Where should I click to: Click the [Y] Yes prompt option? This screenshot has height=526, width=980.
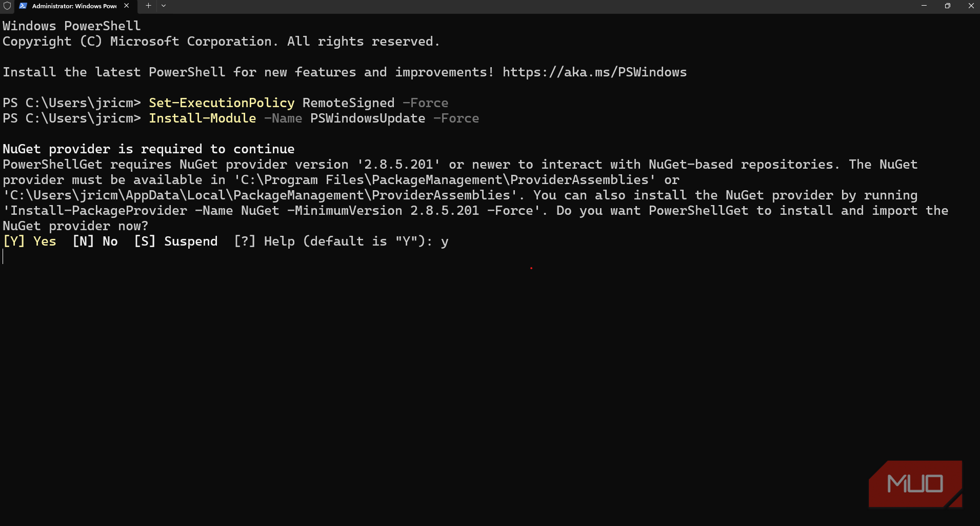[x=30, y=241]
